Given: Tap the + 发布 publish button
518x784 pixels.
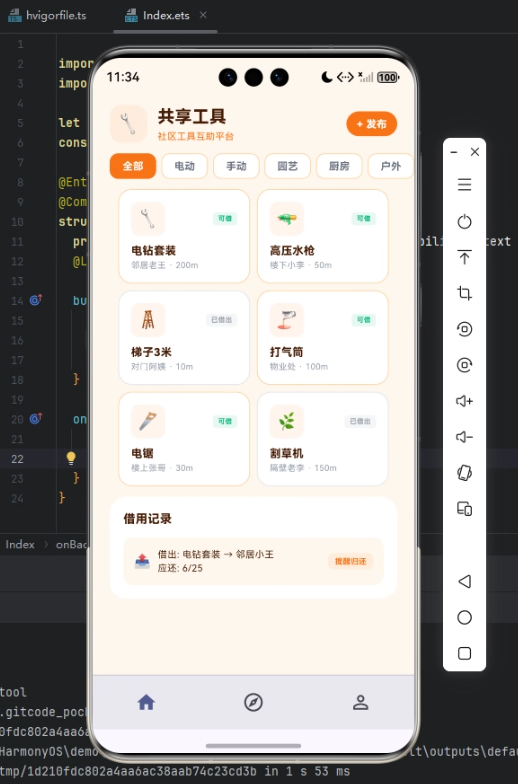Looking at the screenshot, I should [x=372, y=124].
